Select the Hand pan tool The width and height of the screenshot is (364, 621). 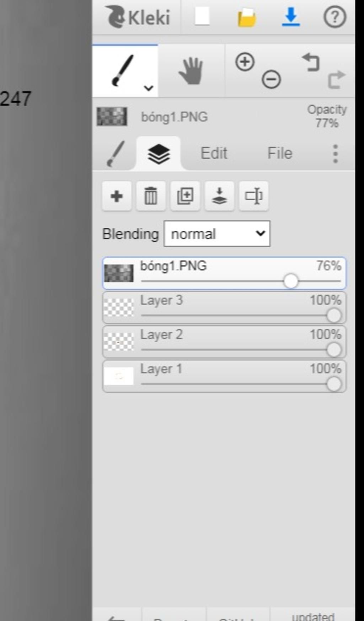191,71
